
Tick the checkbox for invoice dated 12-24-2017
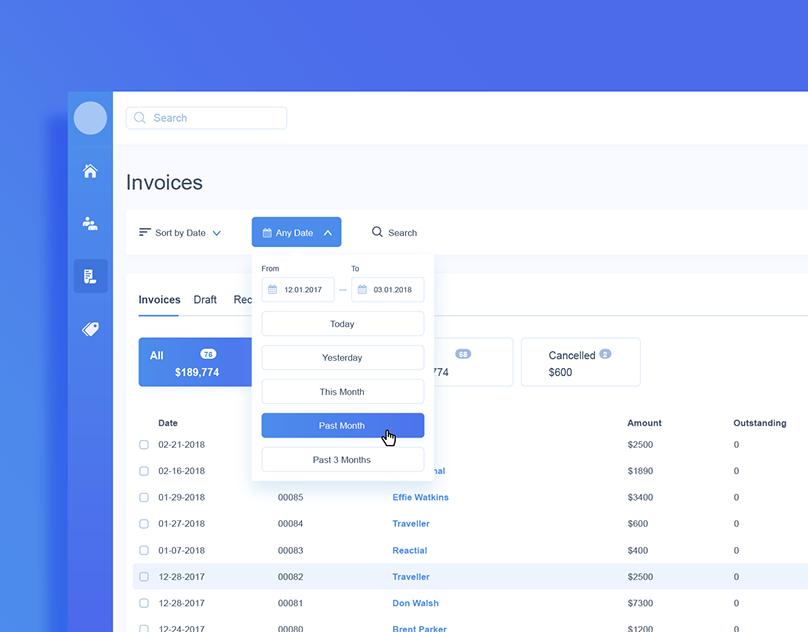(144, 628)
